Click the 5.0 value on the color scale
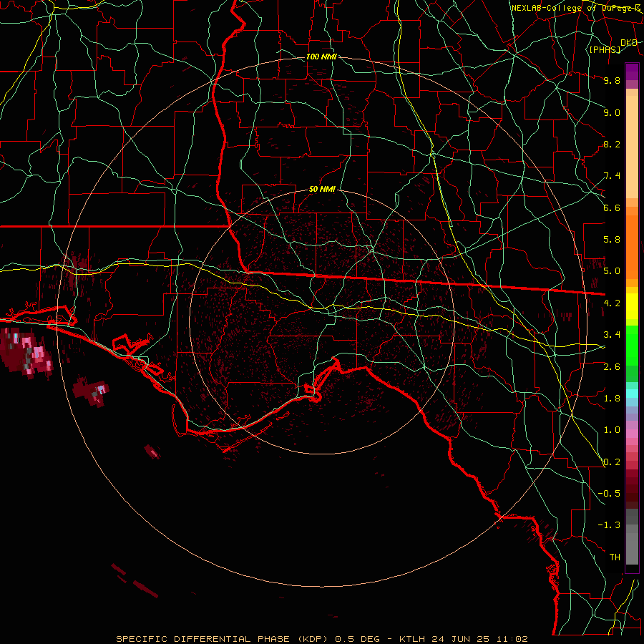The image size is (644, 644). click(612, 271)
